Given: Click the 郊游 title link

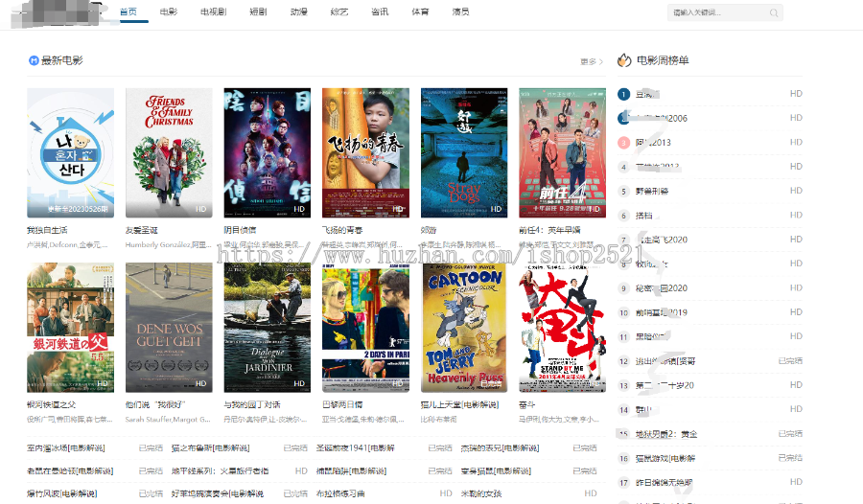Looking at the screenshot, I should 429,230.
